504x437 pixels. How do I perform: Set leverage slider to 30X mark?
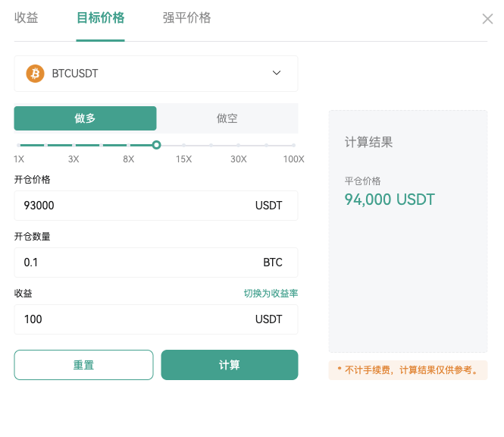coord(239,146)
